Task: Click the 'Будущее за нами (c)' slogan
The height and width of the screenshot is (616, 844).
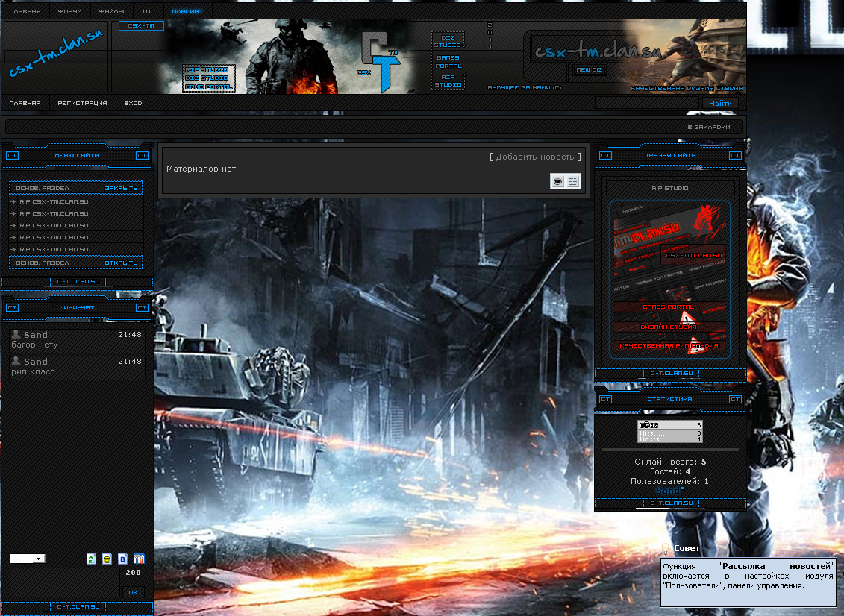Action: click(x=525, y=88)
